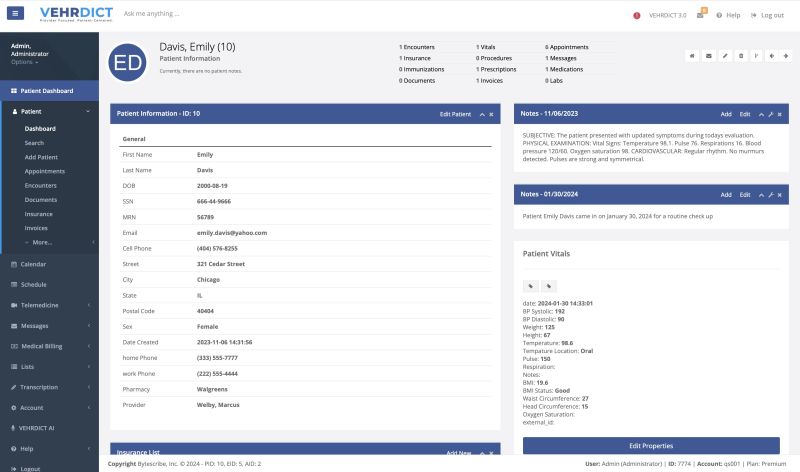Click wrench icon on Notes 11/06/2023 panel

(x=770, y=114)
